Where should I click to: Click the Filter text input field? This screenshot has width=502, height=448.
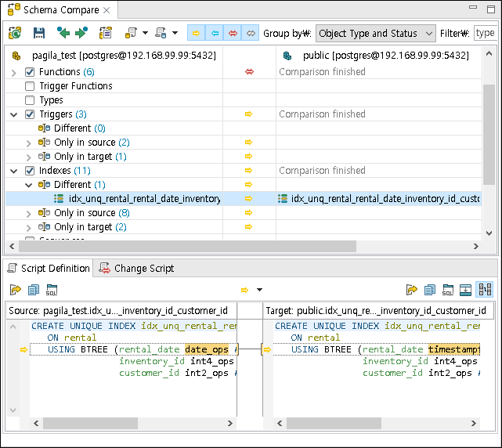click(485, 34)
